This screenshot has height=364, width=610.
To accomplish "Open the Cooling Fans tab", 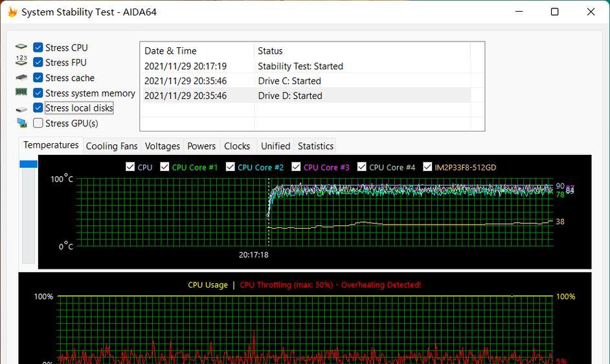I will 111,146.
